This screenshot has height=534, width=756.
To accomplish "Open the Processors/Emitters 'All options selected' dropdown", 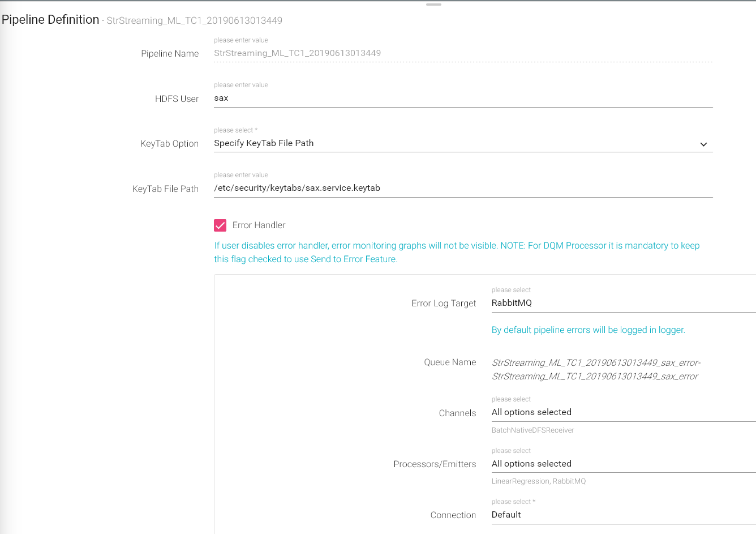I will tap(624, 464).
